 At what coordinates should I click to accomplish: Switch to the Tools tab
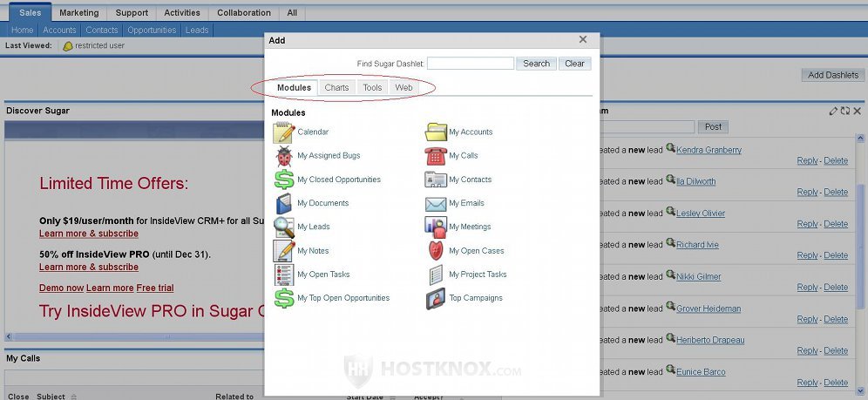(x=372, y=87)
